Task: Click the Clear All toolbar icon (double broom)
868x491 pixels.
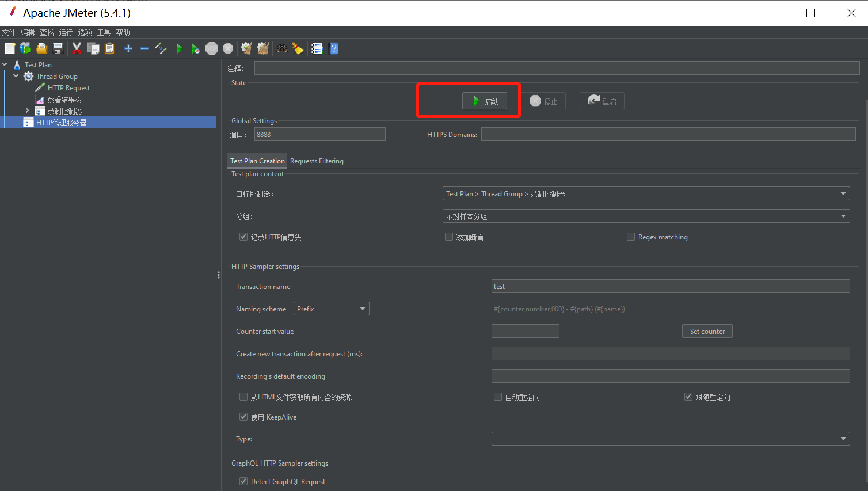Action: pos(263,49)
